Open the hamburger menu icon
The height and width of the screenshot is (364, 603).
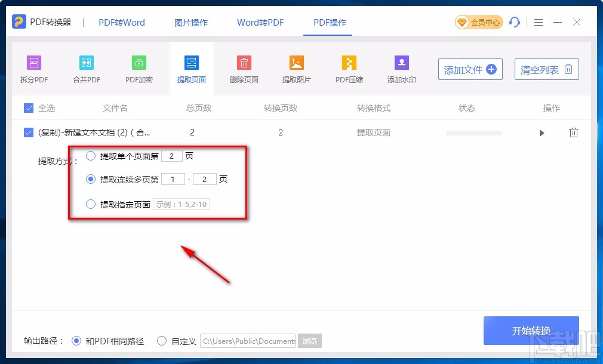click(539, 22)
